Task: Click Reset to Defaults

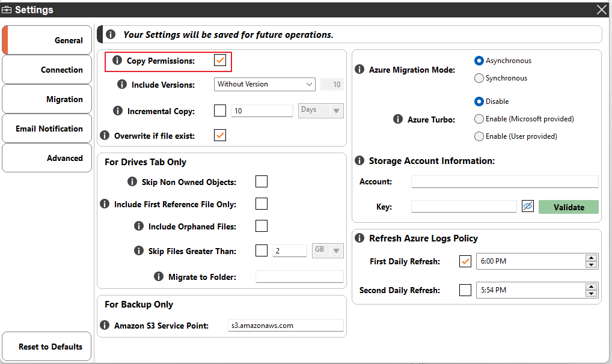Action: pos(46,347)
